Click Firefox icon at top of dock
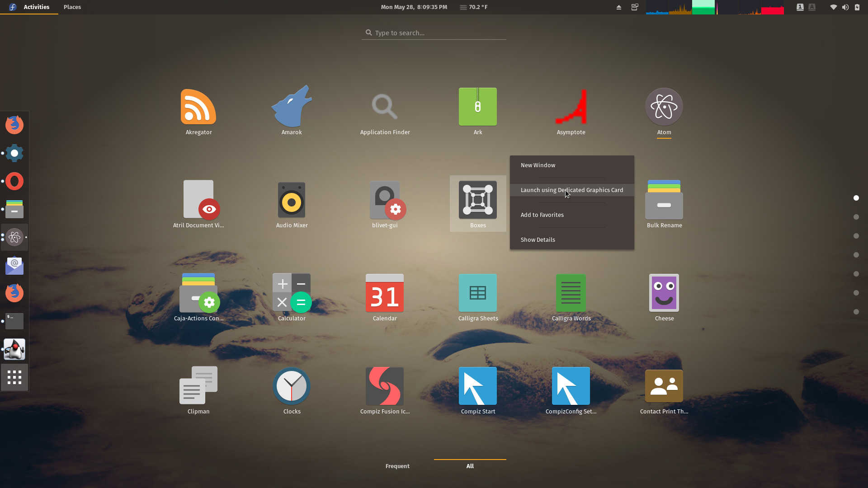 pos(14,125)
